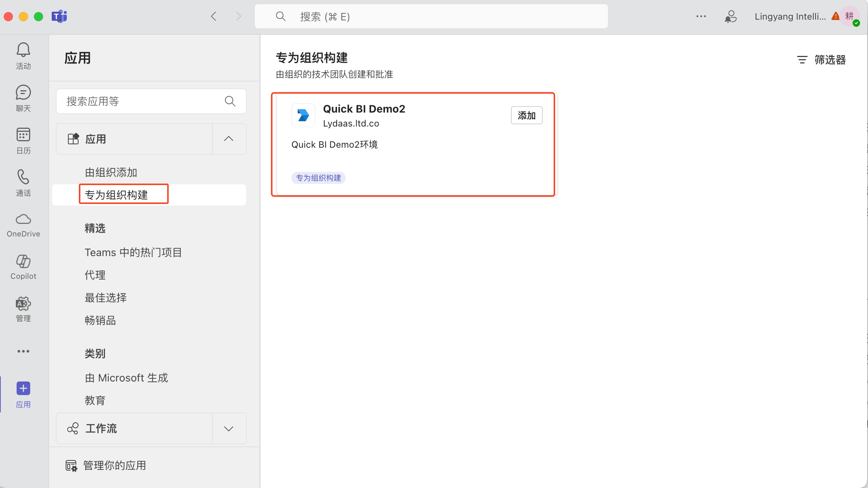Collapse the 应用 section chevron

229,139
